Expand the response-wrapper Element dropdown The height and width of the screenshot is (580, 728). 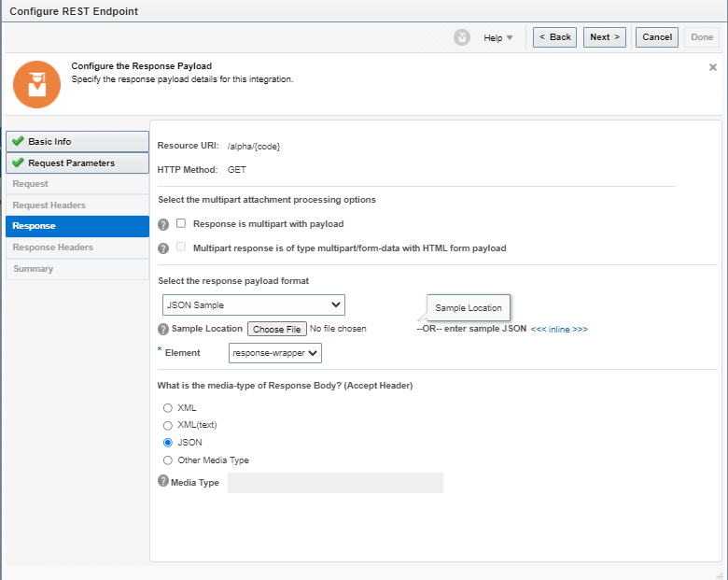(274, 353)
